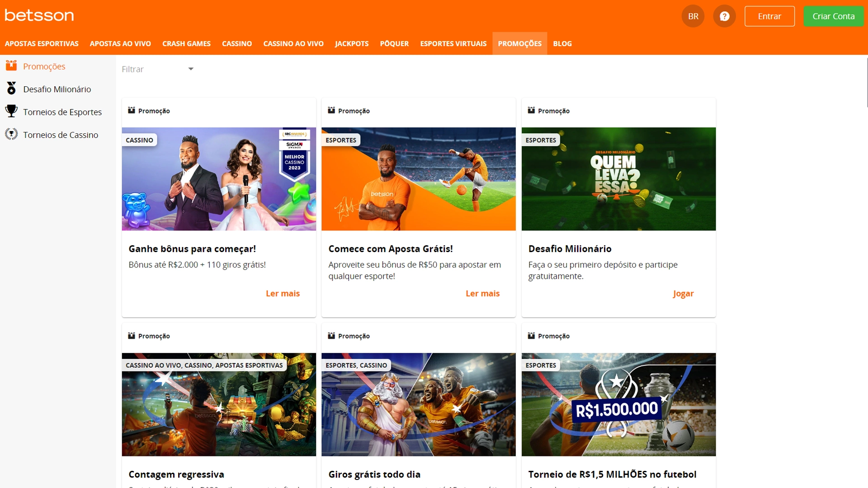Open the Comece com Aposta Grátis banner
The image size is (868, 488).
click(x=419, y=179)
